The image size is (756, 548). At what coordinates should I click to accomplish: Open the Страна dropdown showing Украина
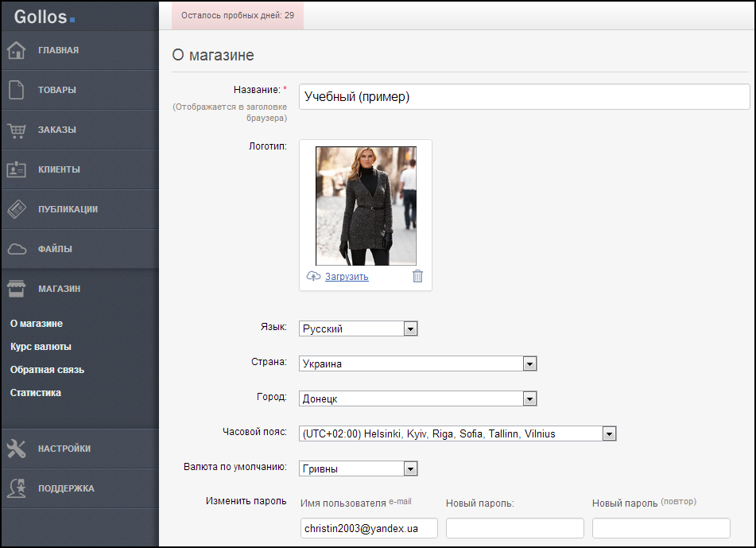(x=418, y=363)
